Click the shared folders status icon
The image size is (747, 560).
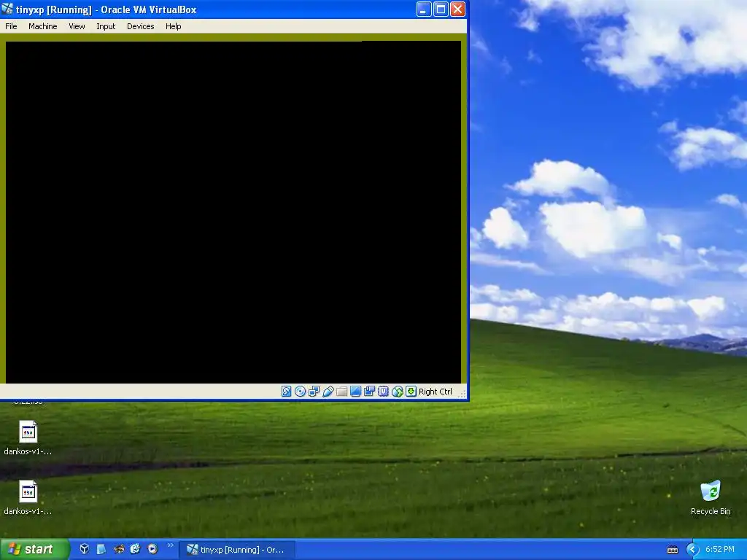341,392
